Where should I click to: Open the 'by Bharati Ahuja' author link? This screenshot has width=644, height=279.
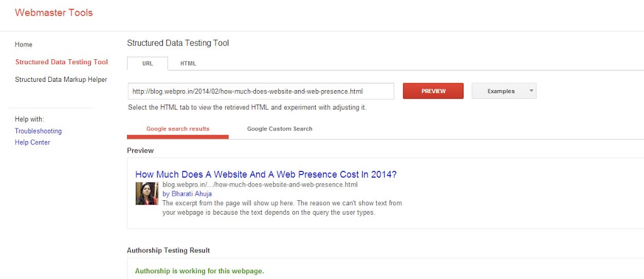[187, 194]
